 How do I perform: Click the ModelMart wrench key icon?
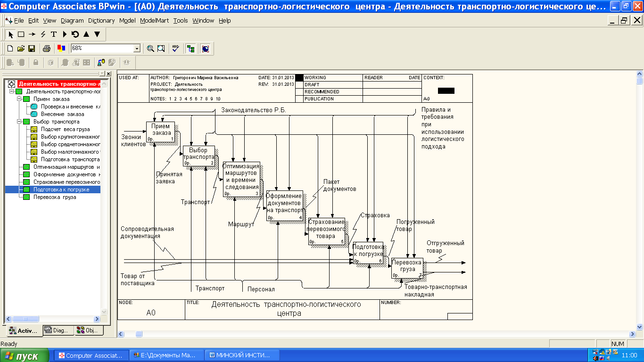pyautogui.click(x=112, y=62)
